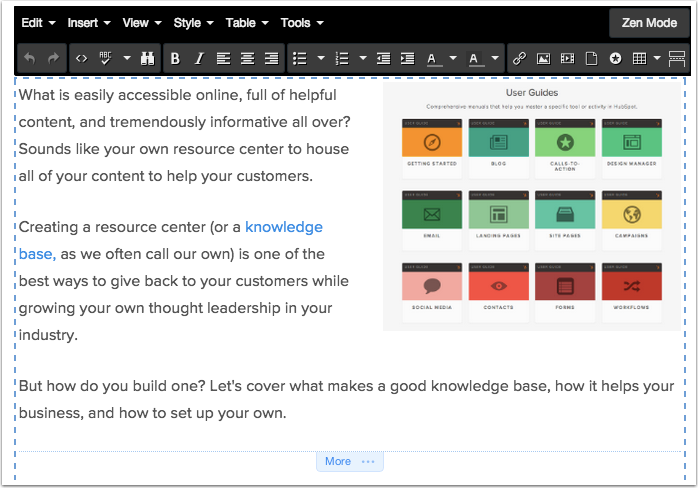Open the Table menu
The image size is (698, 488).
(246, 22)
